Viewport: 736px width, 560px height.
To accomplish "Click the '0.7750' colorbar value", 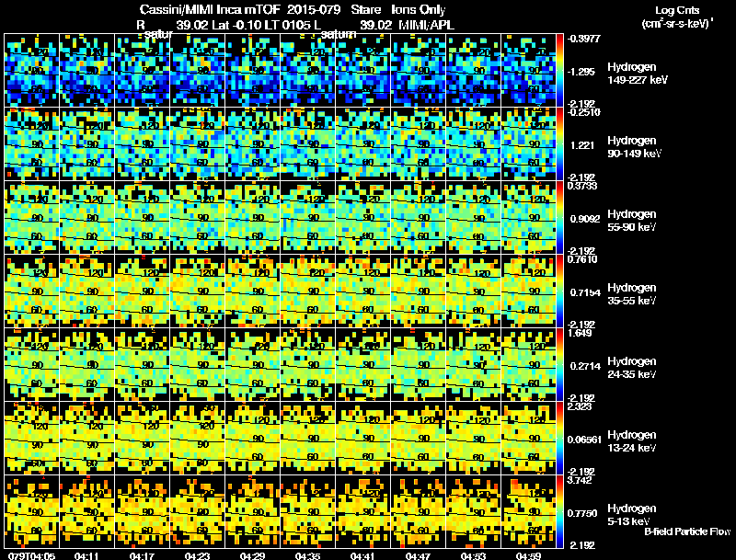I will click(582, 514).
